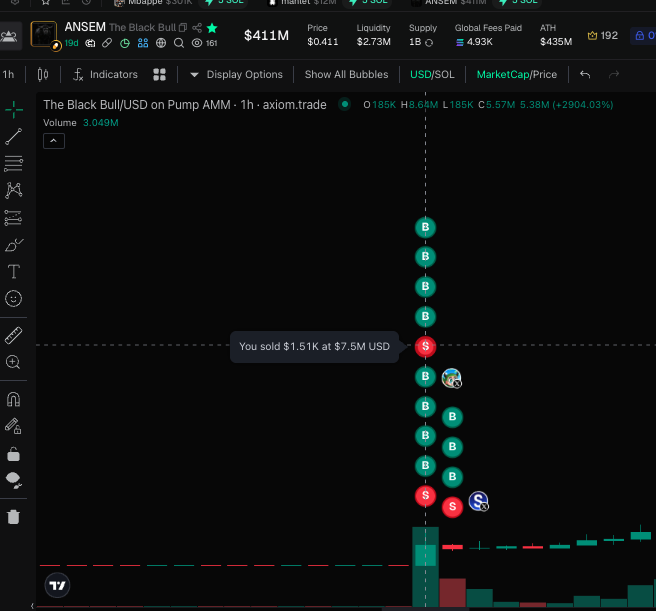Copy the Black Bull token address
Image resolution: width=656 pixels, height=611 pixels.
[x=183, y=28]
